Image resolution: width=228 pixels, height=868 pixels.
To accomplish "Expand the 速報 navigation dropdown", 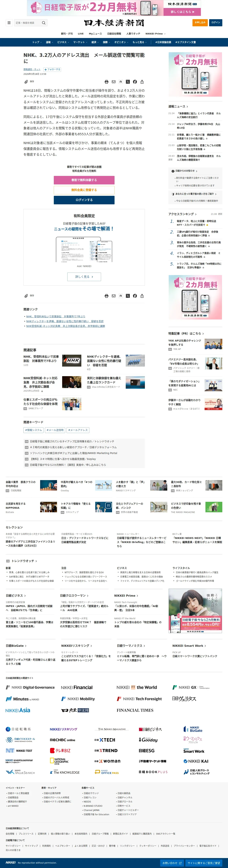I will [x=50, y=42].
